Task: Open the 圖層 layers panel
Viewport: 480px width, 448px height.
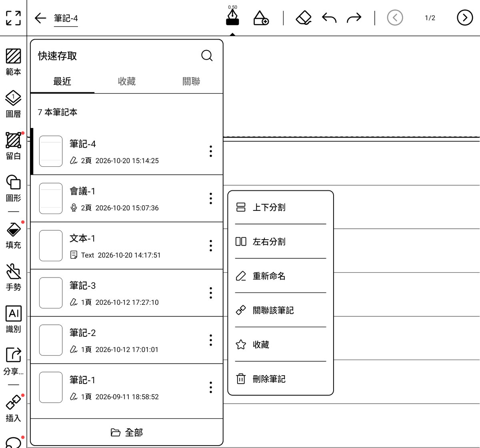Action: 13,104
